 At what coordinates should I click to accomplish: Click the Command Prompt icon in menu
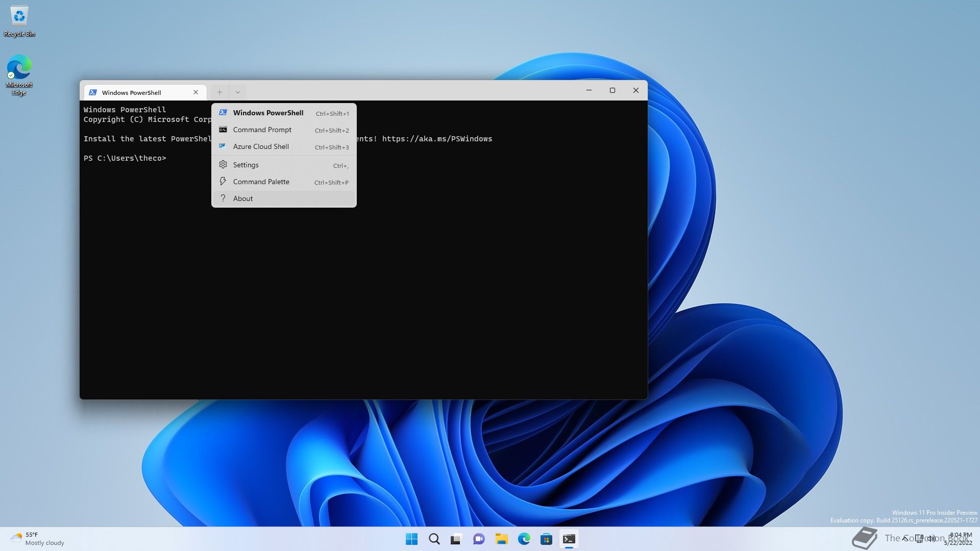tap(223, 130)
